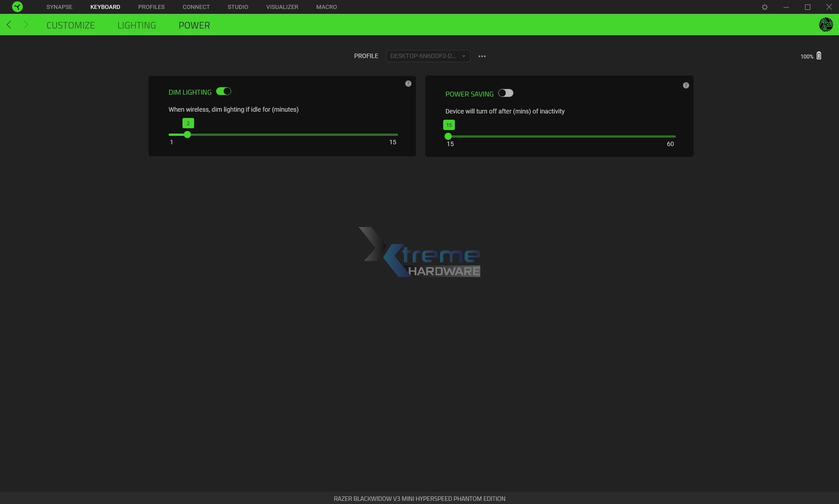Click the Dim Lighting idle slider handle
Screen dimensions: 839x504
[x=187, y=134]
